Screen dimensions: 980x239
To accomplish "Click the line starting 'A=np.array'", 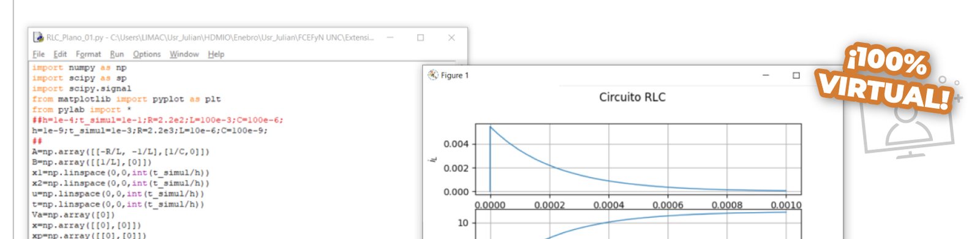I will coord(121,151).
